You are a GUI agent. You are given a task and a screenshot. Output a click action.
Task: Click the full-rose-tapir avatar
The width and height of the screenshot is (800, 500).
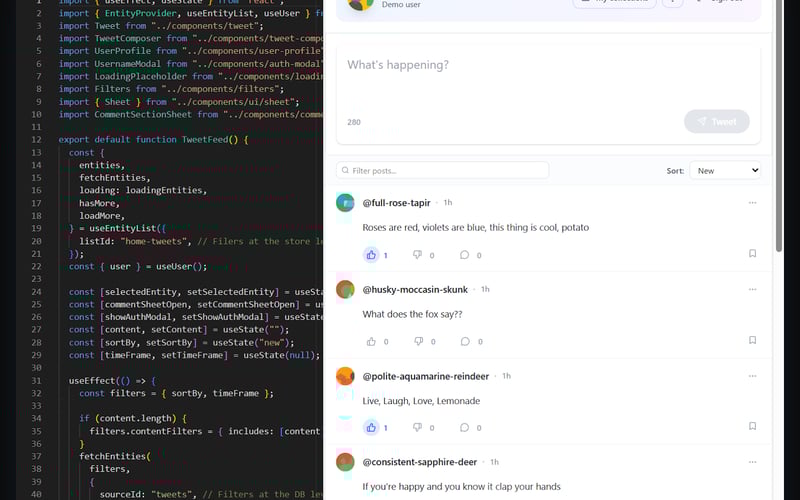click(345, 203)
